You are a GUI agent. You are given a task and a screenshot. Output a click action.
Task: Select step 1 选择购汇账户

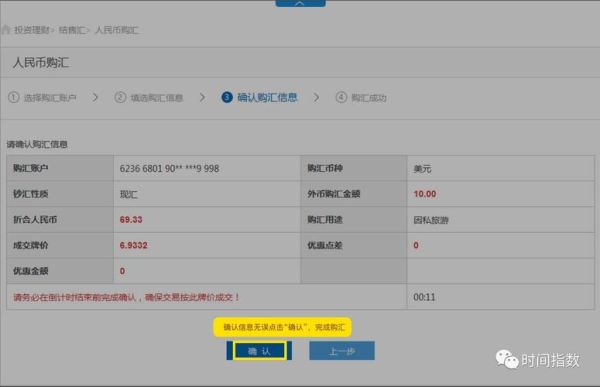coord(42,98)
